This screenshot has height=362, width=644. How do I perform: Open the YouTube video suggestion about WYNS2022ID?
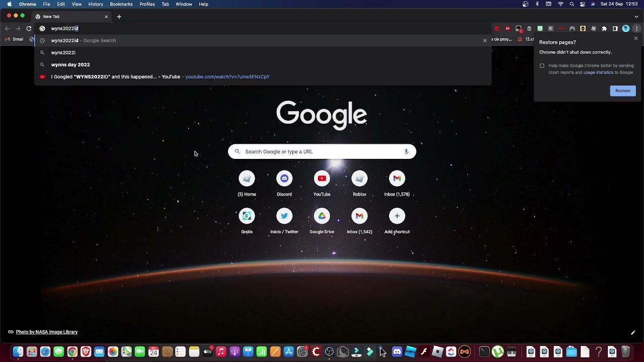[263, 76]
